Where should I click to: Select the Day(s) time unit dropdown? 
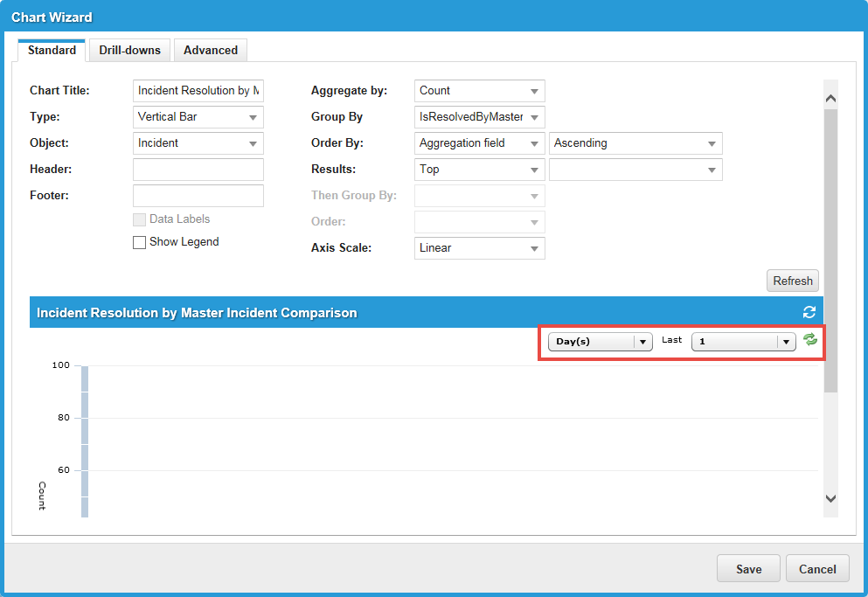601,342
